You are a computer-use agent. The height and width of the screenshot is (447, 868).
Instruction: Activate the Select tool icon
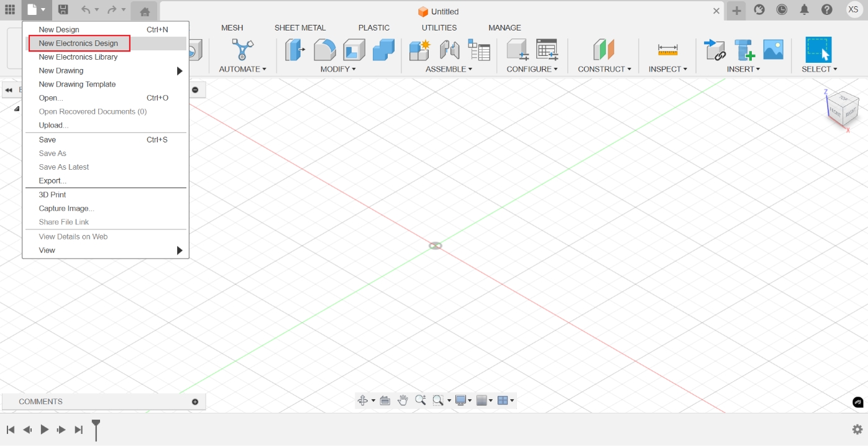point(818,49)
